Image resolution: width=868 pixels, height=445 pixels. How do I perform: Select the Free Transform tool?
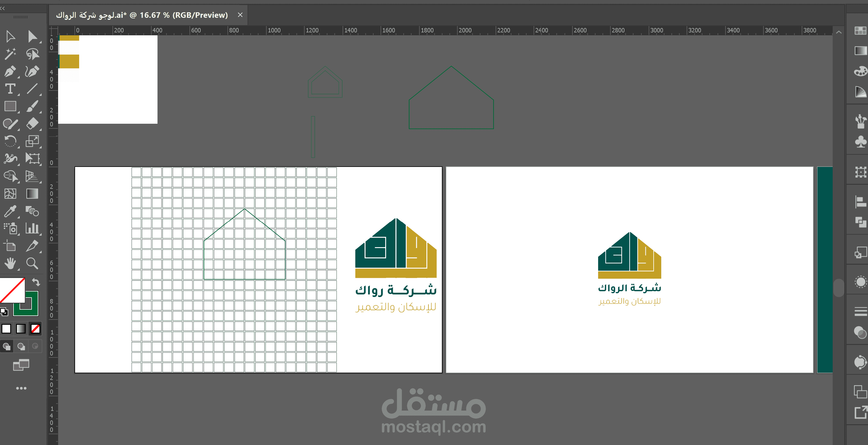(x=32, y=158)
